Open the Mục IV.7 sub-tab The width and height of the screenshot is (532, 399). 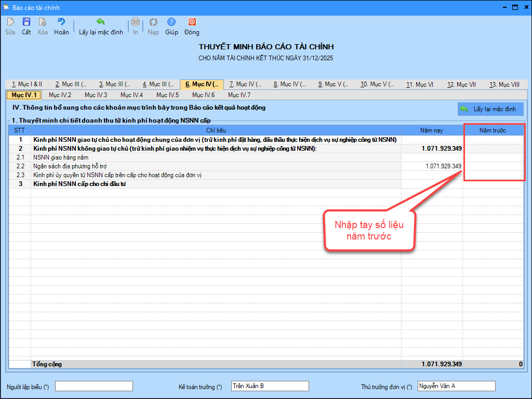point(239,95)
